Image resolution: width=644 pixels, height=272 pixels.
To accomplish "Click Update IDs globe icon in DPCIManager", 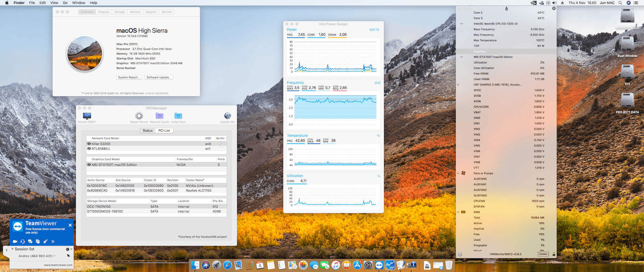I will 227,116.
